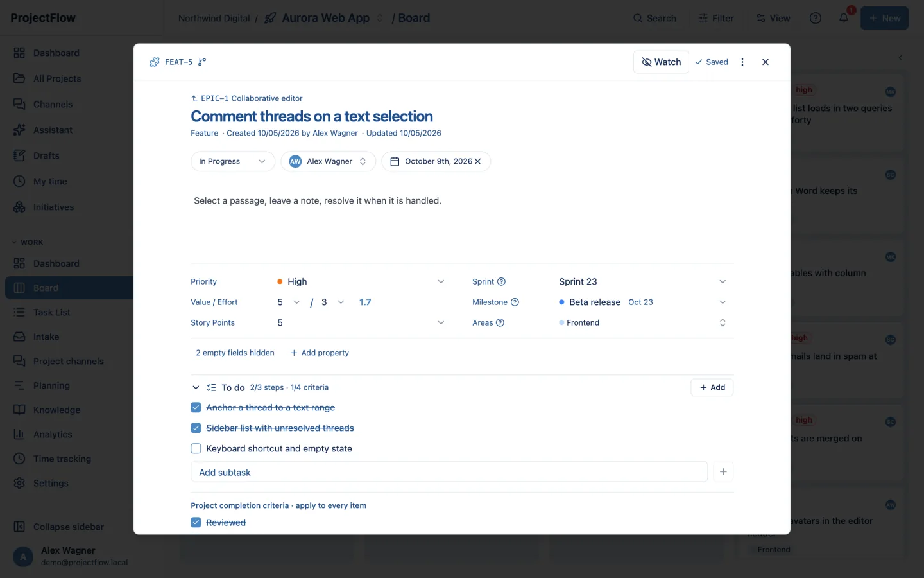This screenshot has height=578, width=924.
Task: Open the calendar icon date picker
Action: 395,162
